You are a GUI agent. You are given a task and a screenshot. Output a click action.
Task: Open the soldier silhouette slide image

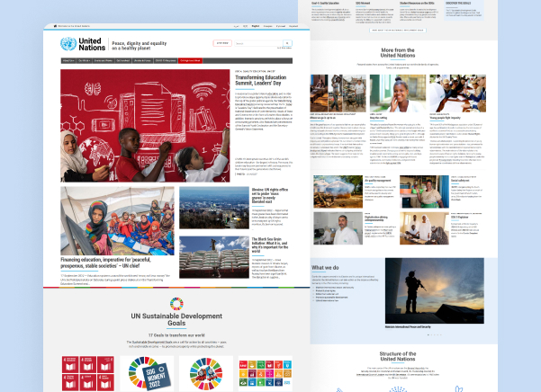pos(435,290)
